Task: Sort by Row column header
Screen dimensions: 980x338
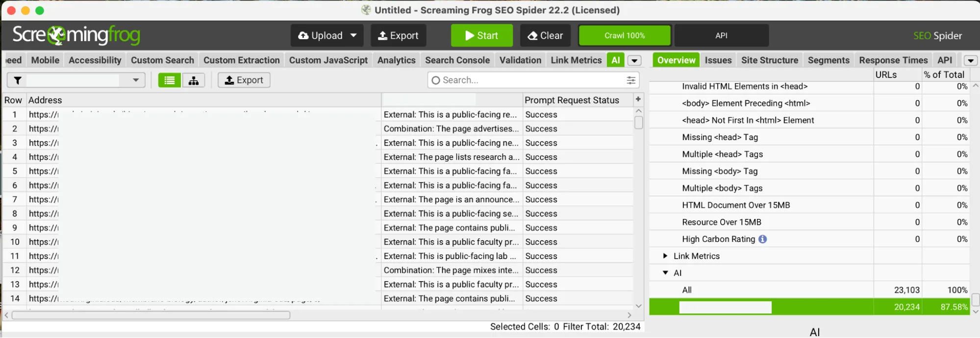Action: [13, 100]
